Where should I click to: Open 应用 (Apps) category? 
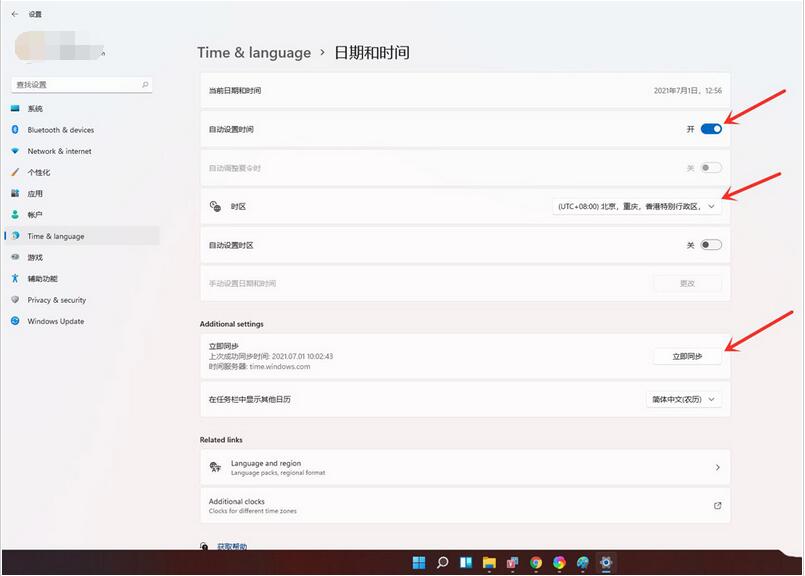(82, 194)
